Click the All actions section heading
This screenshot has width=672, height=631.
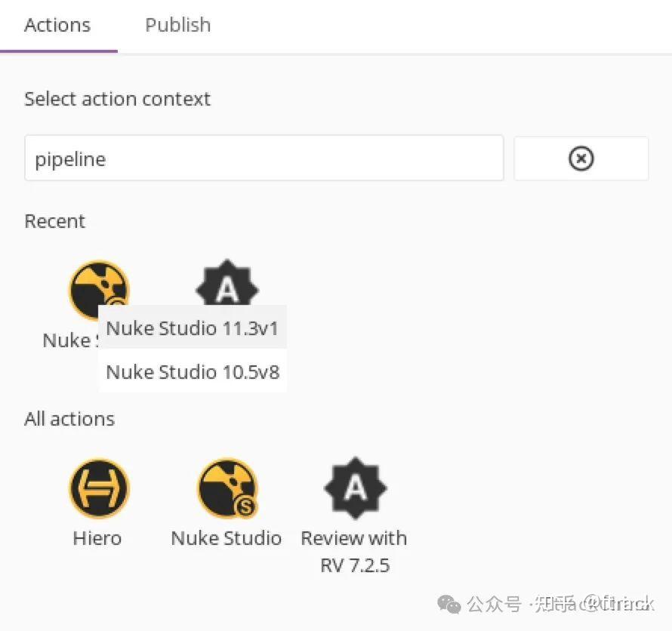click(x=69, y=419)
